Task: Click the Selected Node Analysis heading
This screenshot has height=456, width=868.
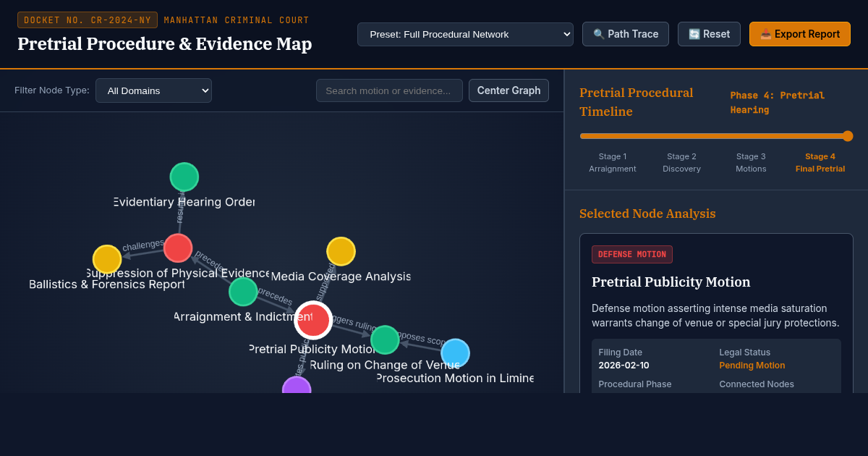Action: coord(647,214)
